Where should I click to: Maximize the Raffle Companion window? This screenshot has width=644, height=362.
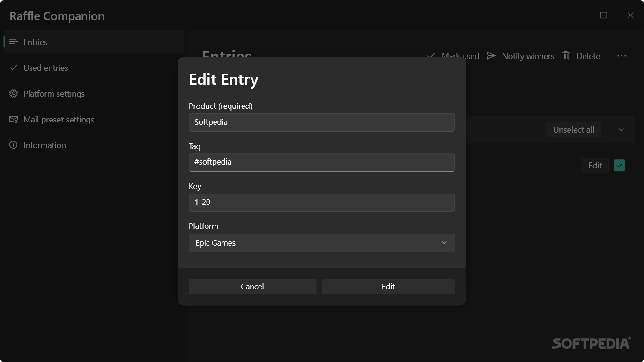[x=603, y=15]
